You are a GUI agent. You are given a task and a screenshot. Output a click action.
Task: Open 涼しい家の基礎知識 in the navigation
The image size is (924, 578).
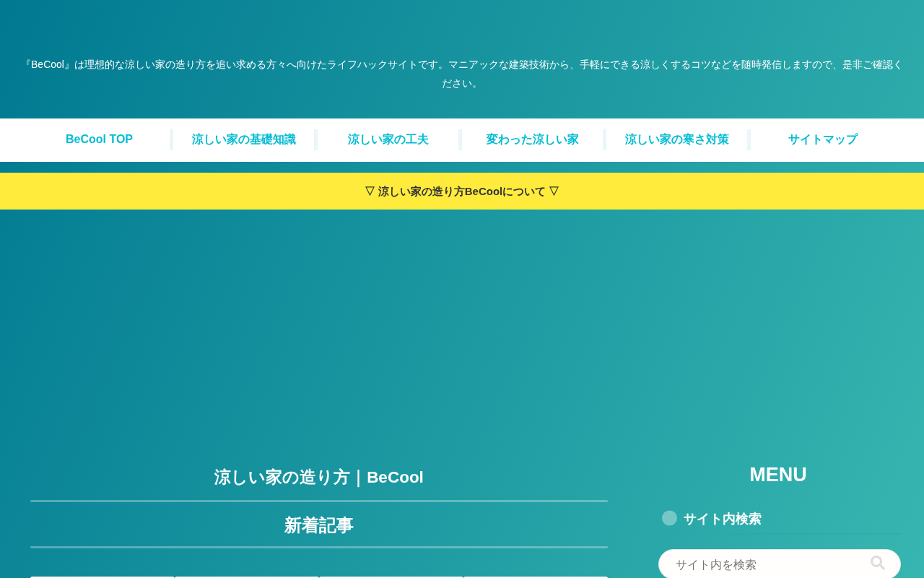244,139
